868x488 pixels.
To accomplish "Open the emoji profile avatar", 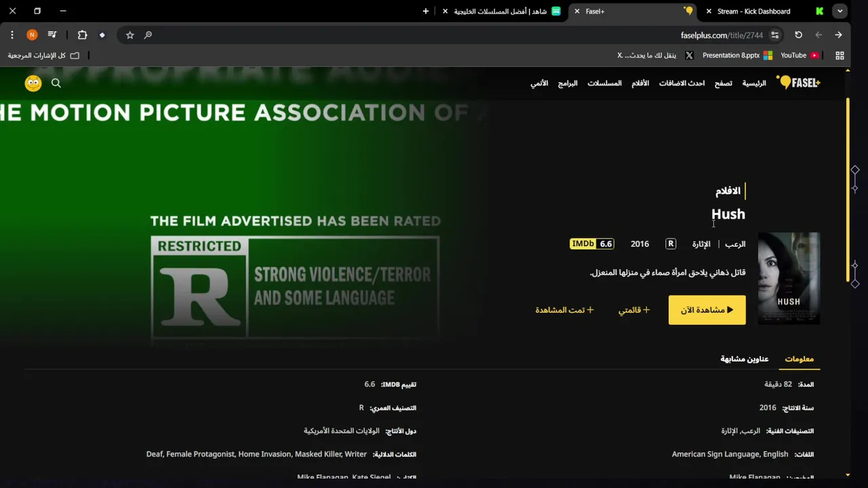I will point(33,83).
